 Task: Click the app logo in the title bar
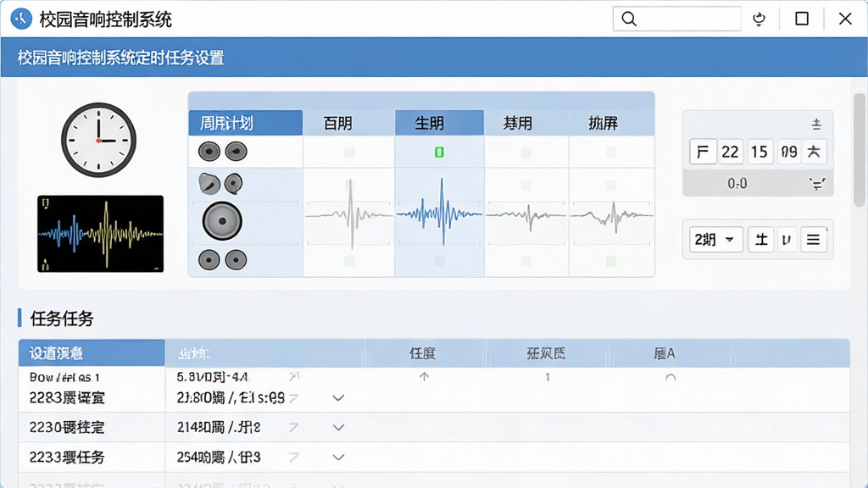[x=21, y=19]
